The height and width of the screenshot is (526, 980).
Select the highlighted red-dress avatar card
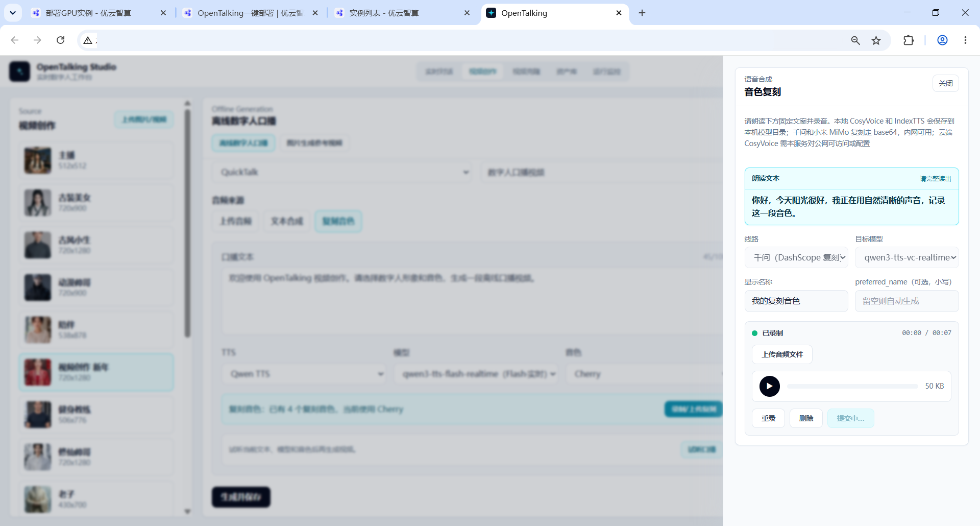[x=96, y=372]
